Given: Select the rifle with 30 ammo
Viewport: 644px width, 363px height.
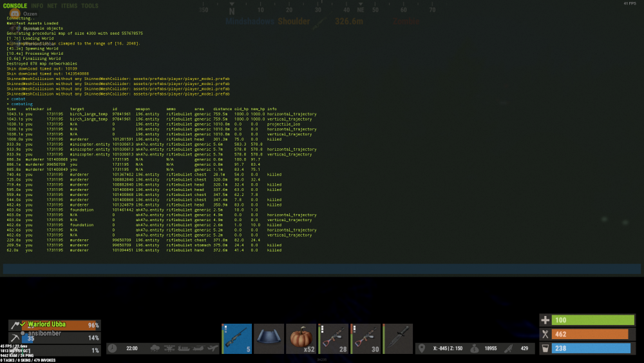Looking at the screenshot, I should [366, 338].
